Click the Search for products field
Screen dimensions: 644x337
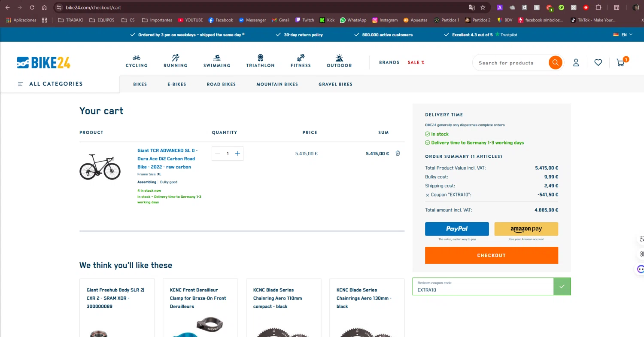pos(511,63)
